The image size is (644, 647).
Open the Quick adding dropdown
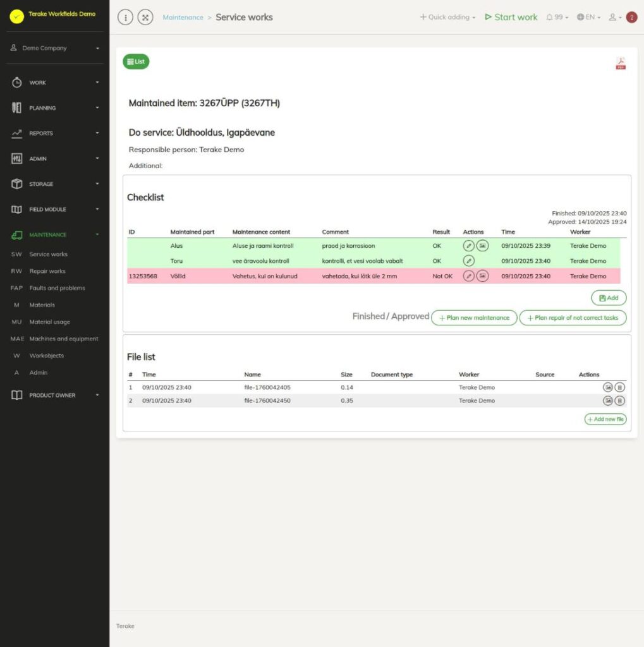coord(447,17)
